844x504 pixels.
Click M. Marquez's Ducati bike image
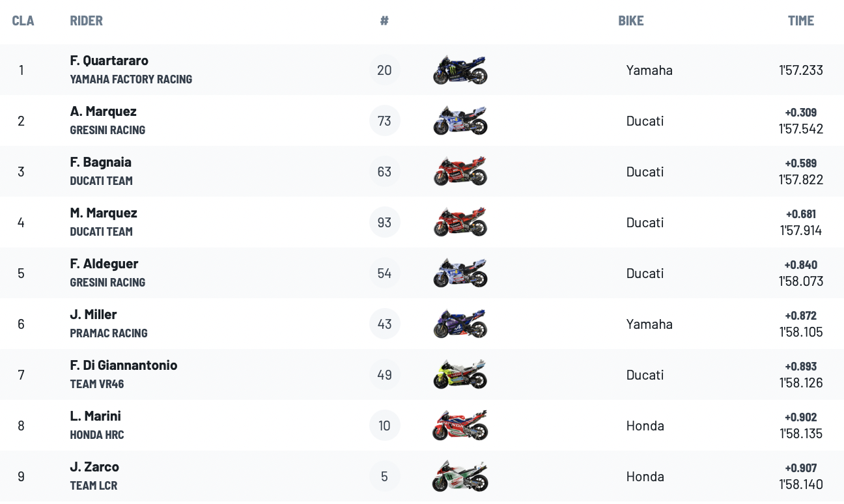tap(460, 222)
